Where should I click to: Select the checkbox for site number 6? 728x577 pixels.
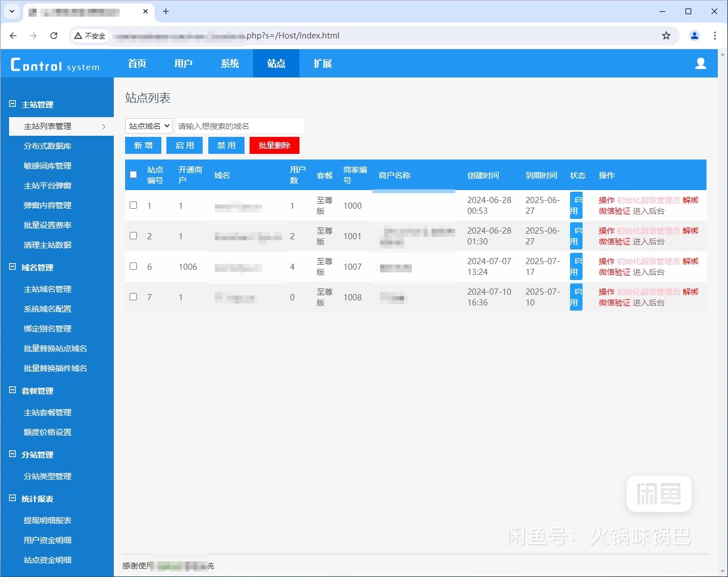click(134, 266)
